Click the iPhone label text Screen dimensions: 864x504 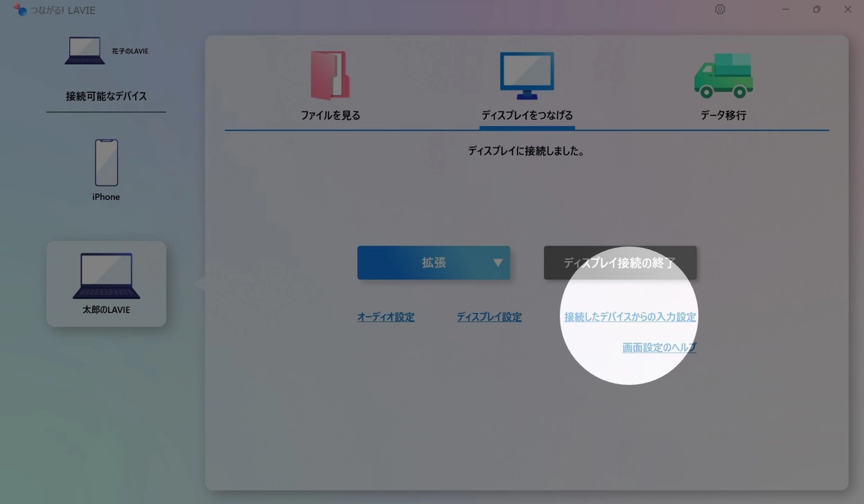pyautogui.click(x=106, y=197)
